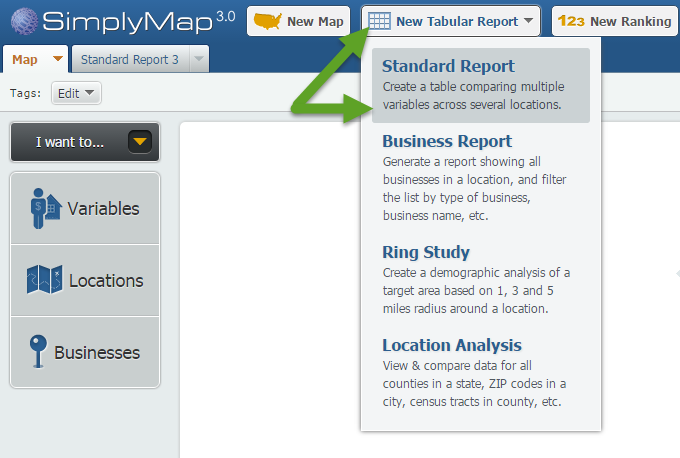This screenshot has height=458, width=680.
Task: Click the I want to... label
Action: tap(70, 142)
